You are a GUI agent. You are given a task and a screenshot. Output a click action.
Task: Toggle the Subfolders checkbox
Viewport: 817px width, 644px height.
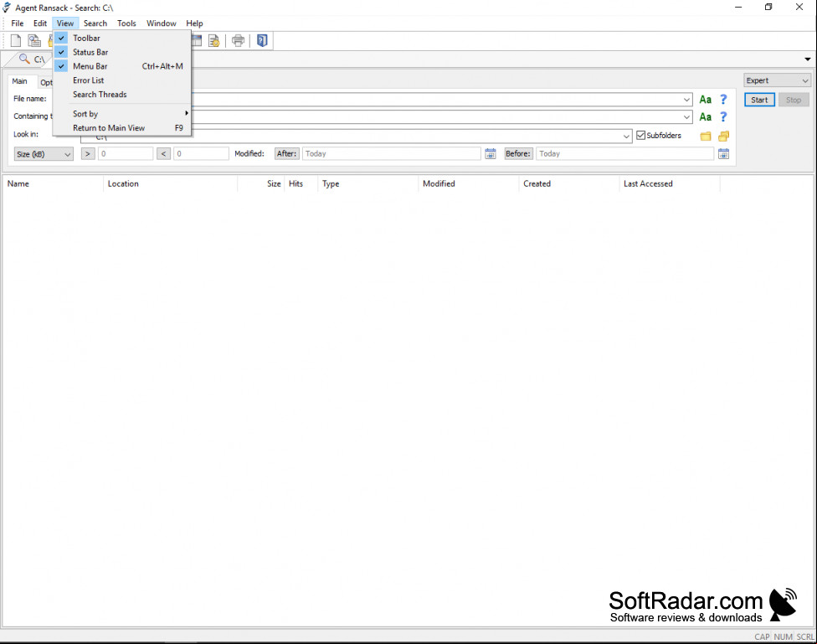coord(641,136)
